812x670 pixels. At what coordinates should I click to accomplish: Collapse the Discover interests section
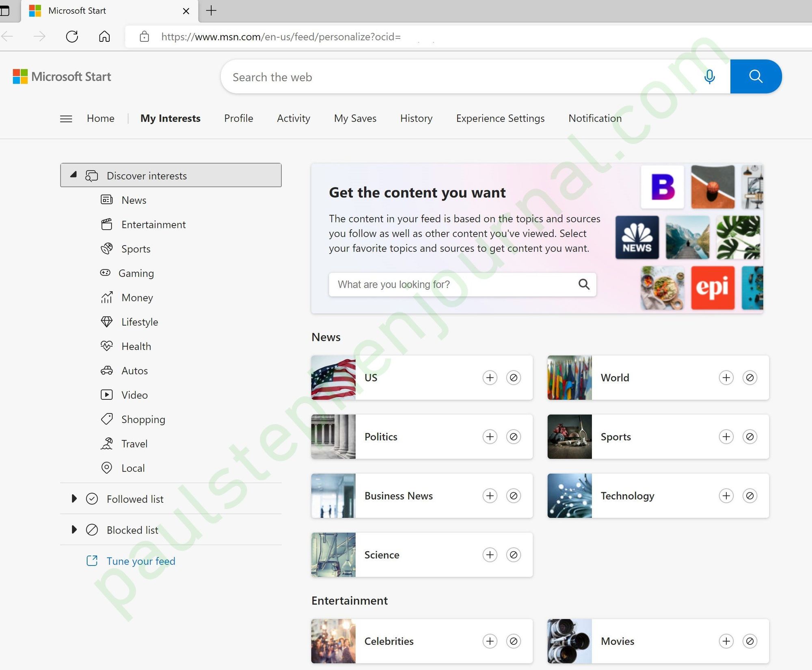(73, 175)
